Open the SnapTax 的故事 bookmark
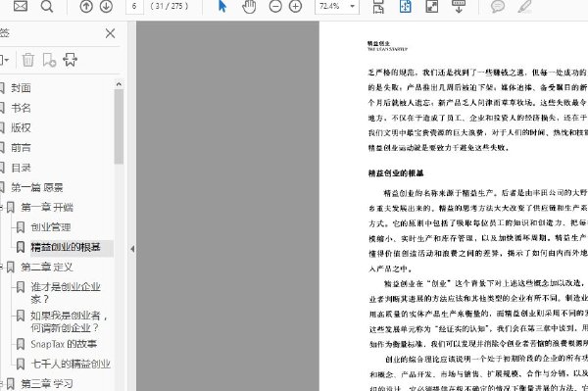Image resolution: width=588 pixels, height=391 pixels. [x=64, y=344]
